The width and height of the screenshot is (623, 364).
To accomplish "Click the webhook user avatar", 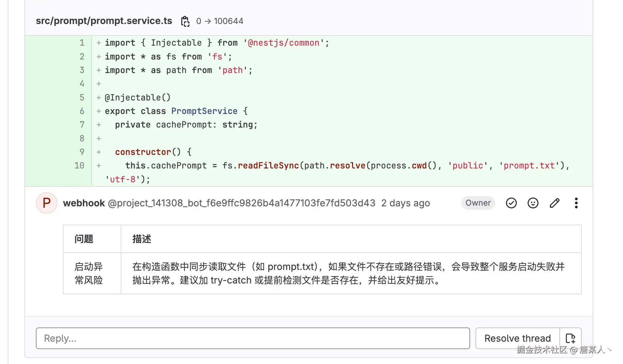I will (47, 203).
